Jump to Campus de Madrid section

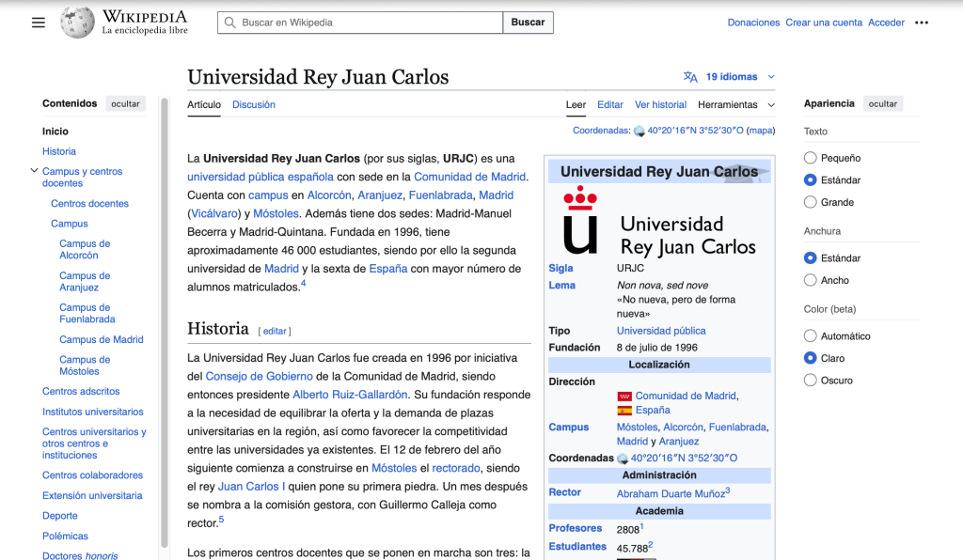102,340
